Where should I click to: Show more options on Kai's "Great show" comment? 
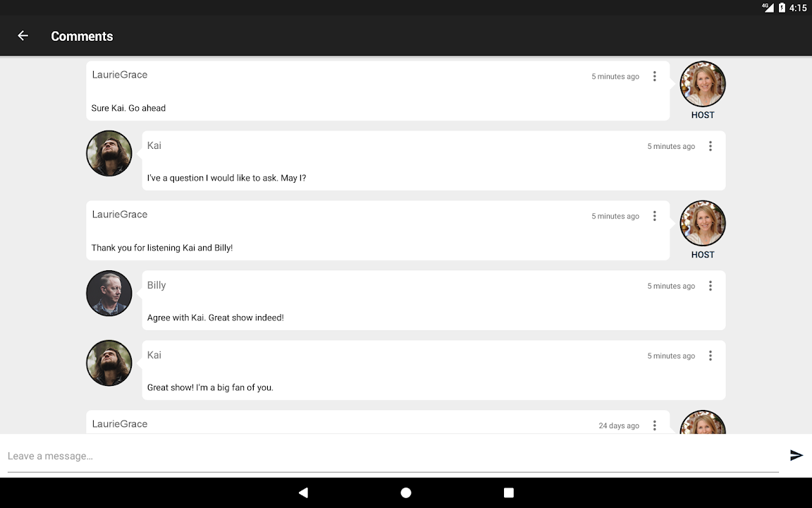pyautogui.click(x=710, y=356)
